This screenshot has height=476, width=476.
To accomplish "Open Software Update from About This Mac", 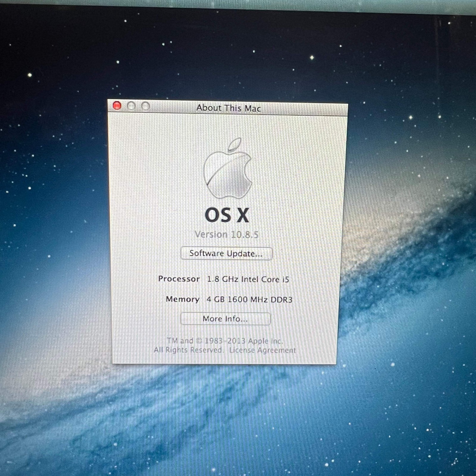I will [226, 253].
